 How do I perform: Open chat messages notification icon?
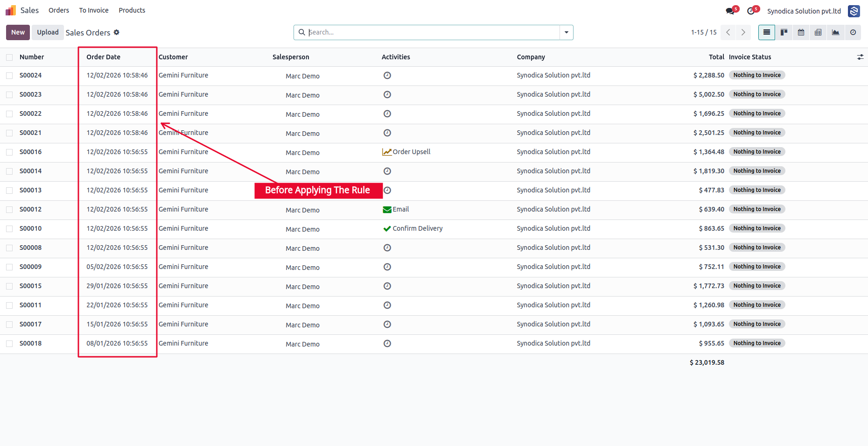tap(730, 11)
